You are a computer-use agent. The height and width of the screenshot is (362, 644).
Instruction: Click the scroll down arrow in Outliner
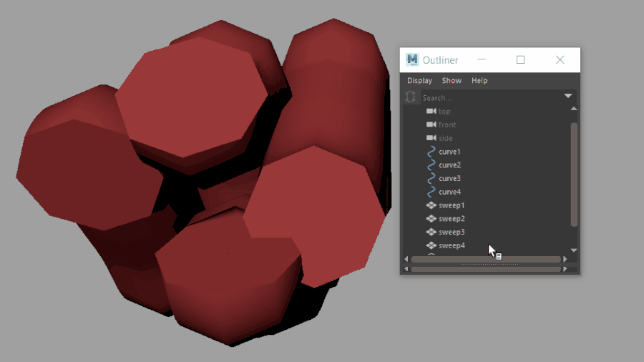574,250
